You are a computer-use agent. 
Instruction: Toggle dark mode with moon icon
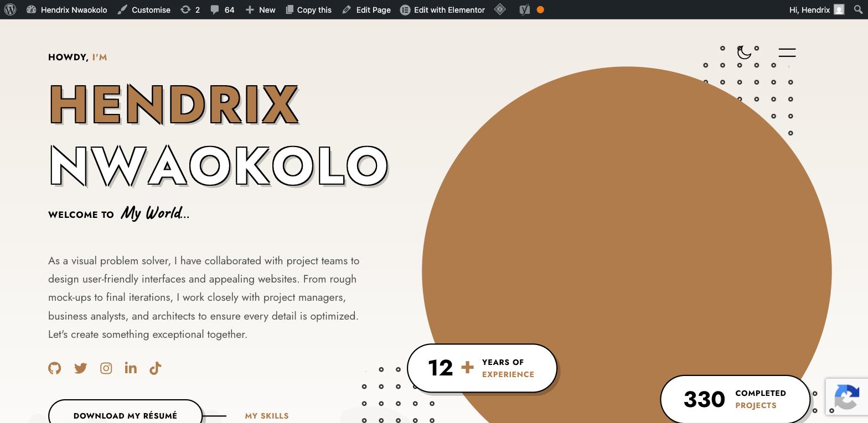point(744,53)
